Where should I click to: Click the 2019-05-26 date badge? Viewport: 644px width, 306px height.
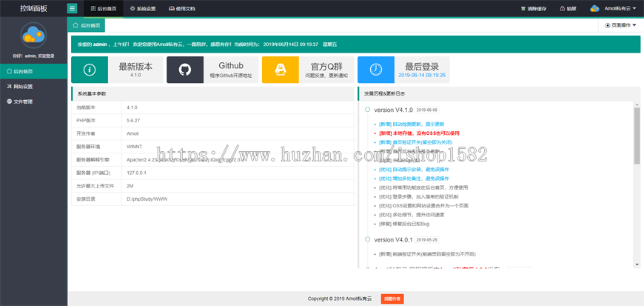coord(427,240)
